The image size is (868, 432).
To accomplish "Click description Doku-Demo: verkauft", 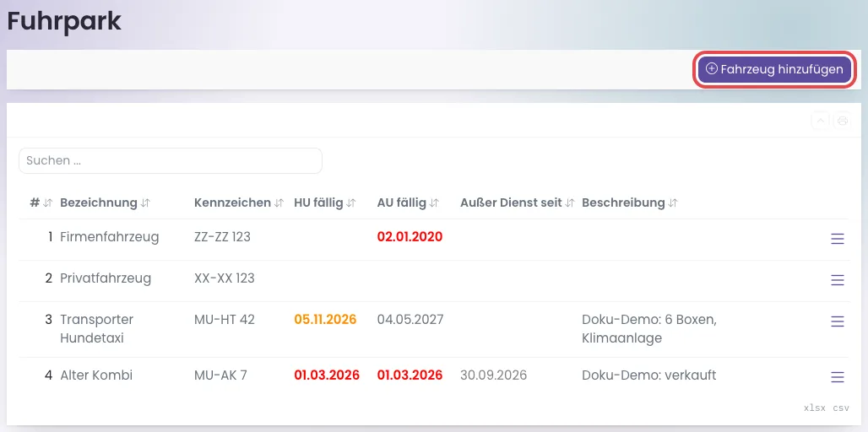I will coord(648,375).
